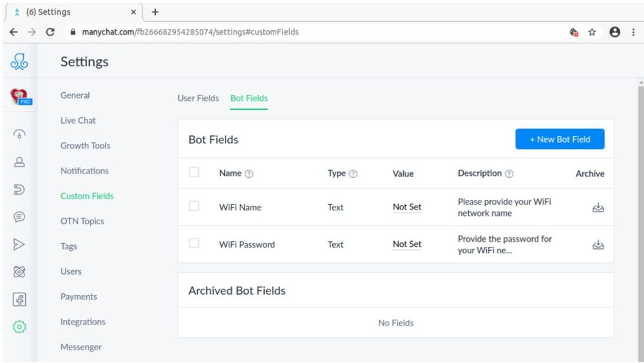
Task: Click the WiFi Password field name
Action: pos(247,244)
